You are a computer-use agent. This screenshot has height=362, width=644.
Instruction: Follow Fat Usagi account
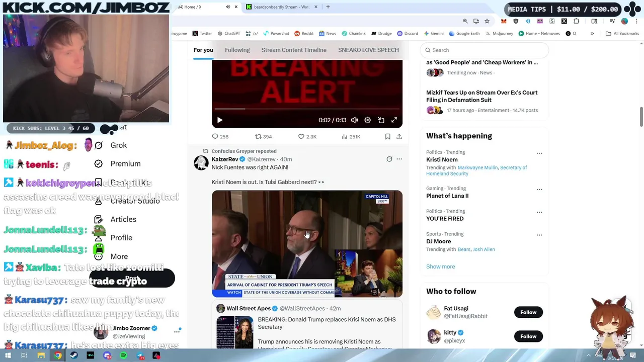(x=528, y=312)
